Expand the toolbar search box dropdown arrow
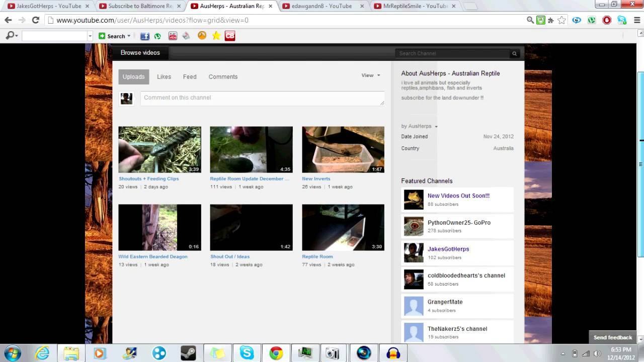Image resolution: width=644 pixels, height=362 pixels. pyautogui.click(x=90, y=36)
